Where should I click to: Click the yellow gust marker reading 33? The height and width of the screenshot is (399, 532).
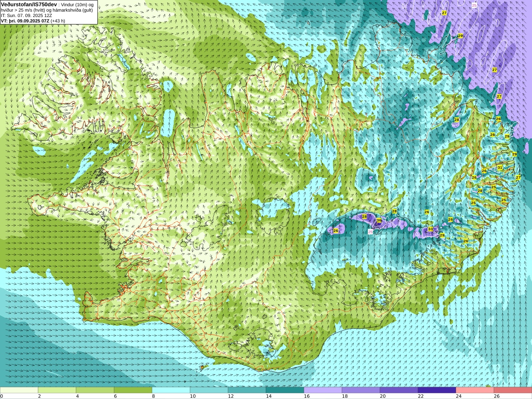click(431, 229)
